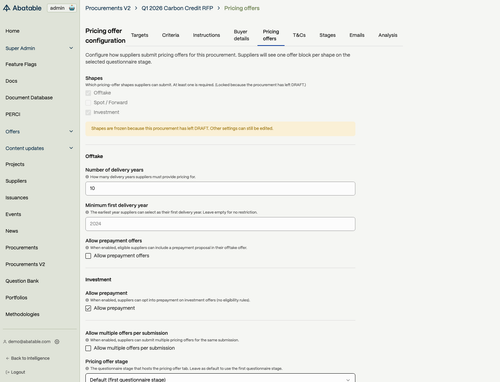This screenshot has height=382, width=500.
Task: Click the info icon under Number of delivery years
Action: tap(87, 177)
